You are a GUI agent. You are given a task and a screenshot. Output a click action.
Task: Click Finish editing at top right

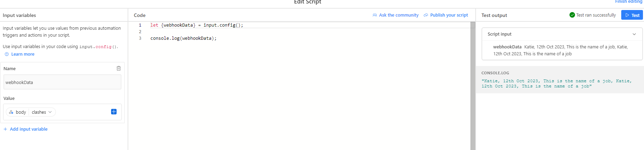(629, 2)
